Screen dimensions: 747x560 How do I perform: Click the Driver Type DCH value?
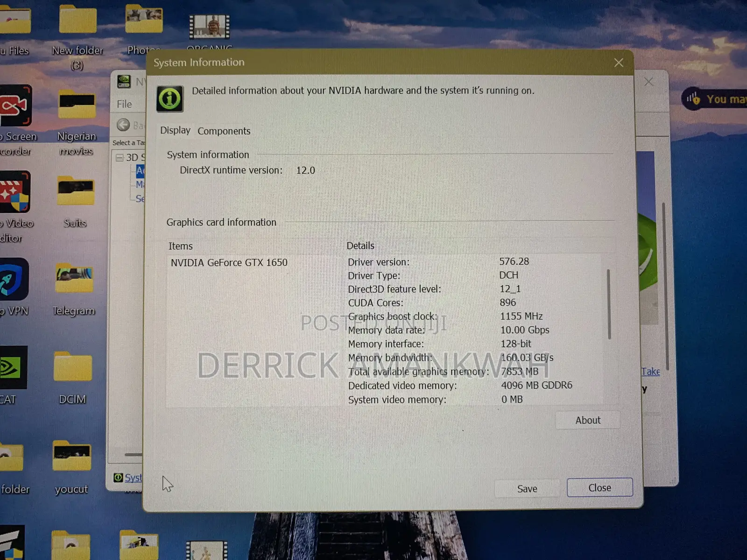pos(508,275)
